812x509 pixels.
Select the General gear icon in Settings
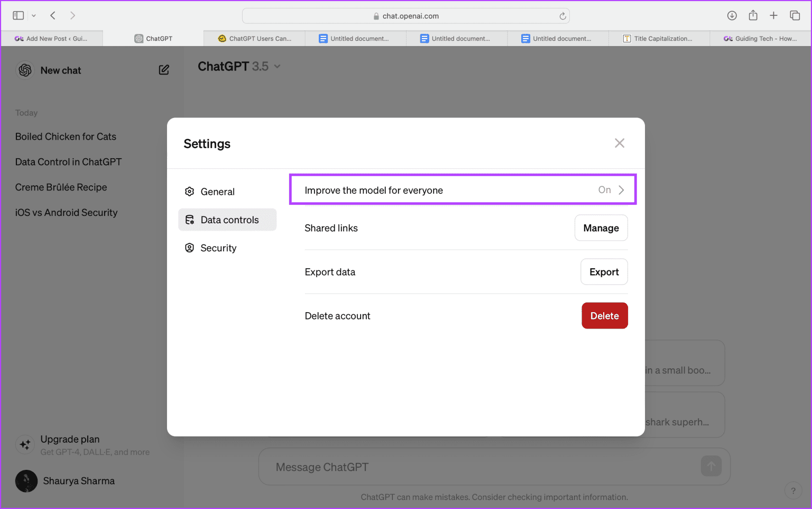pyautogui.click(x=189, y=192)
